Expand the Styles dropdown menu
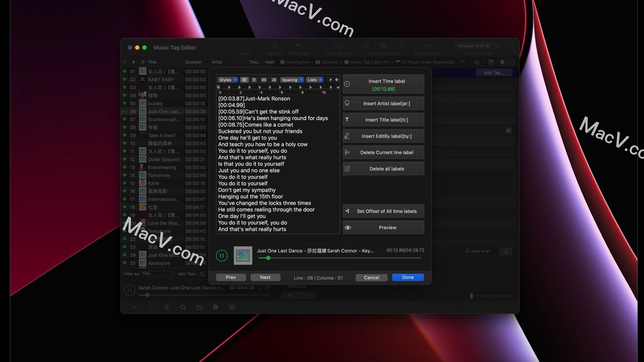This screenshot has width=644, height=362. pyautogui.click(x=227, y=79)
